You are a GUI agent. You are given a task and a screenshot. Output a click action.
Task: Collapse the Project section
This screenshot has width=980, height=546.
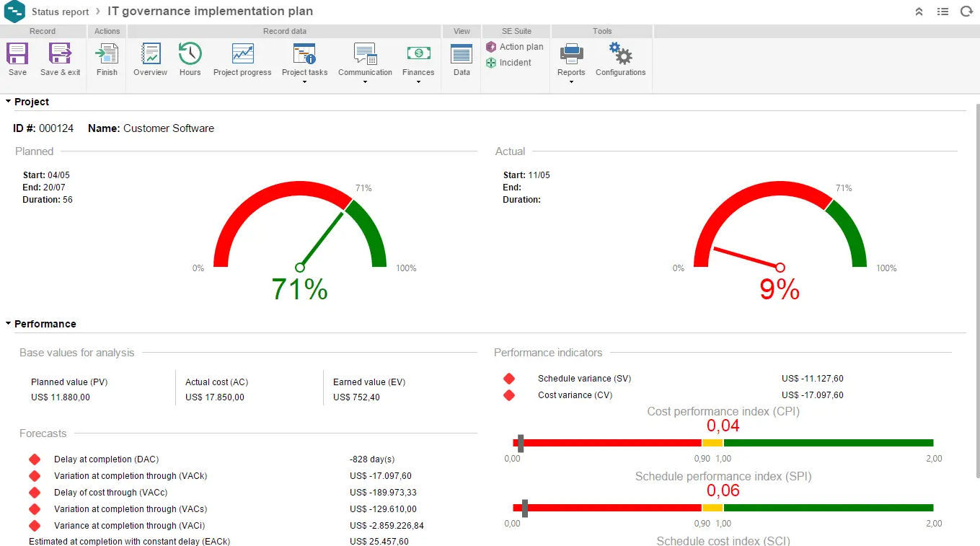(x=7, y=102)
